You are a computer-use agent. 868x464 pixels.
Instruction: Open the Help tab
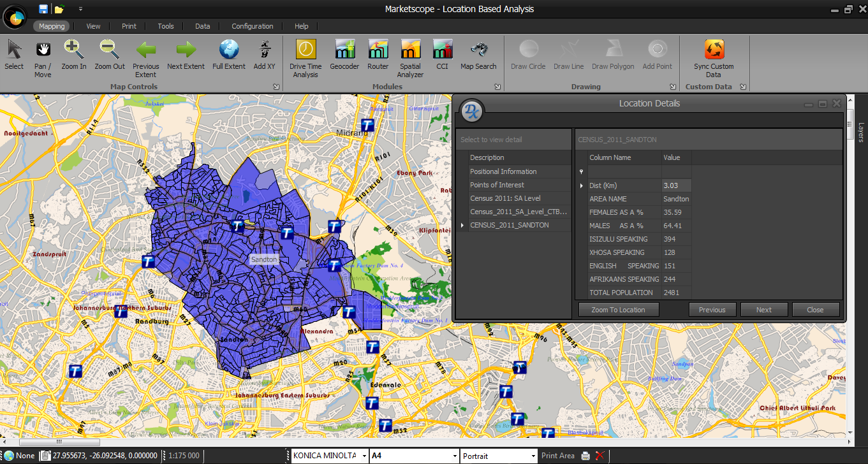pos(302,26)
